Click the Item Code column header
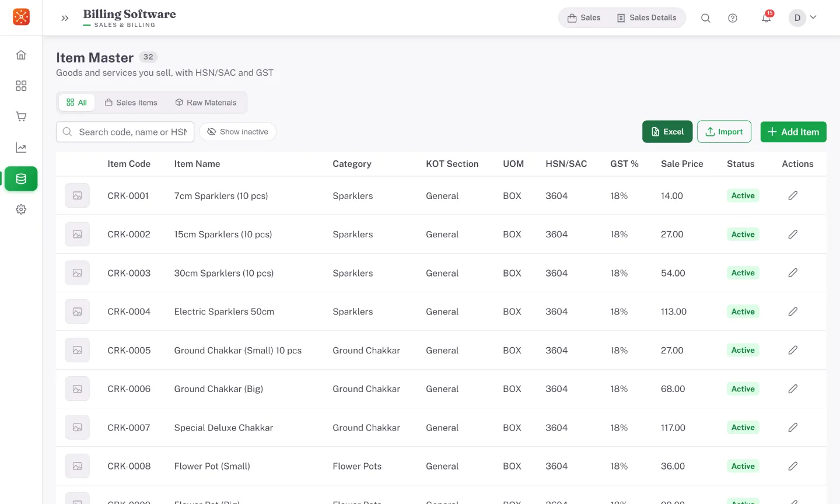Viewport: 840px width, 504px height. coord(129,164)
